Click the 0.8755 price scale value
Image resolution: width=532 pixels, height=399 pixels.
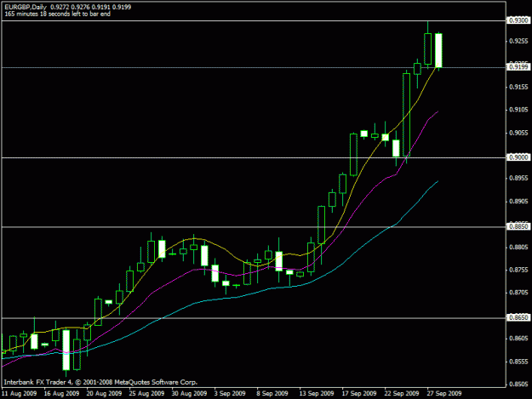tap(518, 270)
